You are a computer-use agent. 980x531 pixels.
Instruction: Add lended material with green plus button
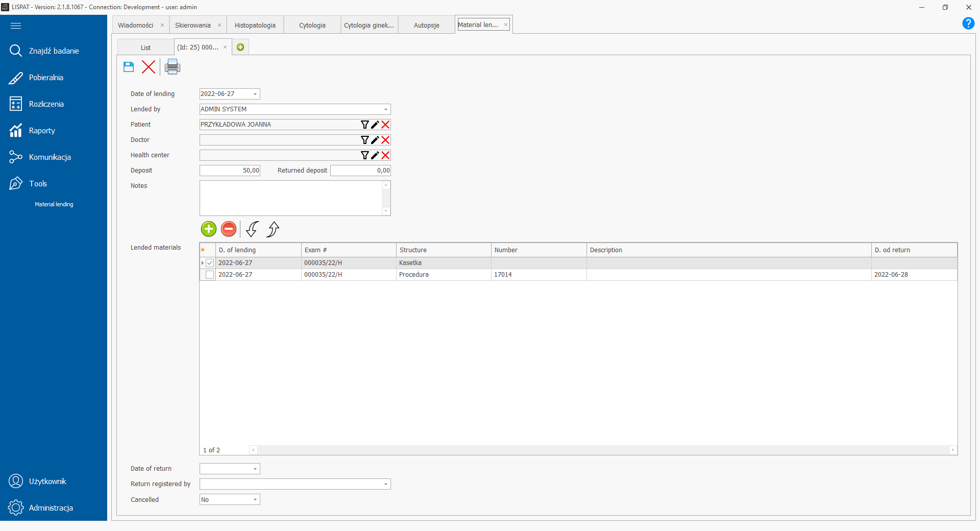click(209, 229)
